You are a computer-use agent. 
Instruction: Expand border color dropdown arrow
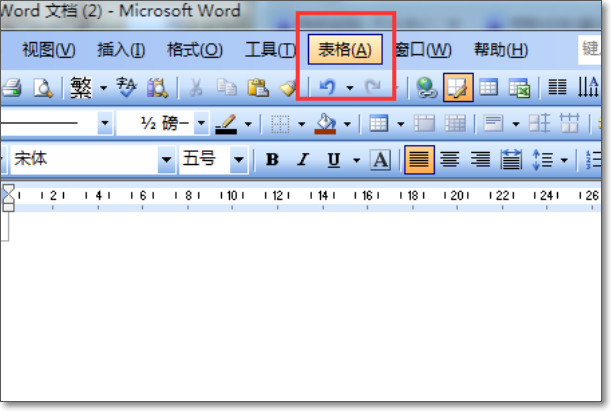(248, 124)
